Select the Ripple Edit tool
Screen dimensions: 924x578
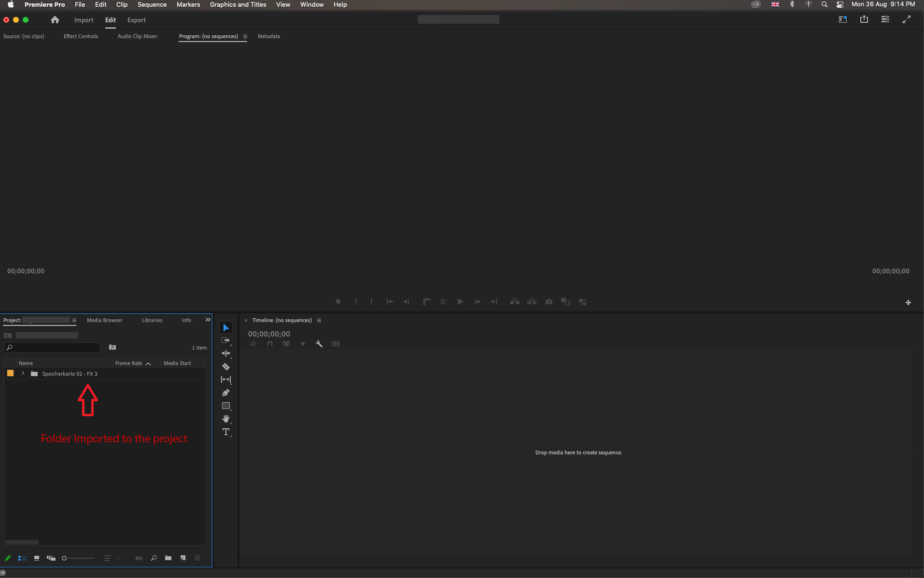pyautogui.click(x=225, y=353)
